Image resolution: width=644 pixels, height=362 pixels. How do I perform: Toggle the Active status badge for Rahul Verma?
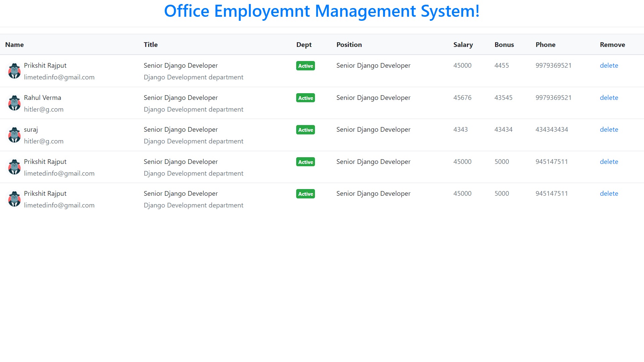pos(305,98)
